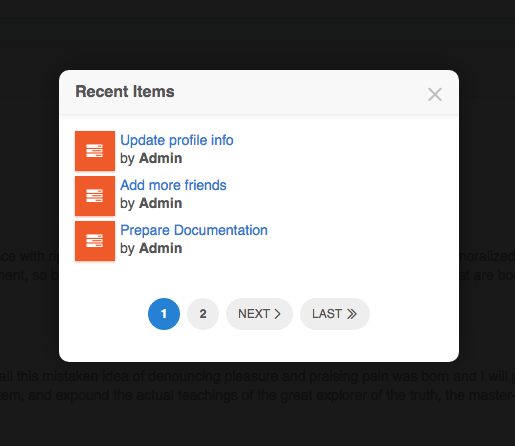This screenshot has width=515, height=446.
Task: Click the single chevron arrow in NEXT
Action: point(277,314)
